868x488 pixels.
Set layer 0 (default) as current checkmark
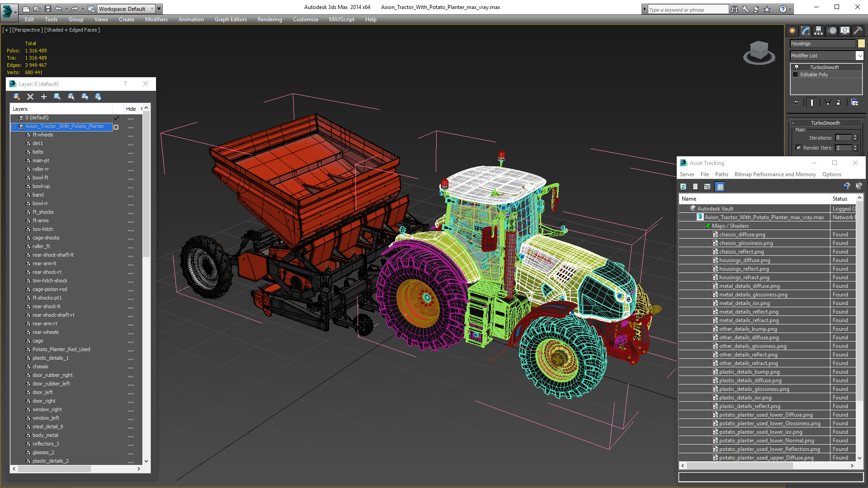click(x=117, y=118)
